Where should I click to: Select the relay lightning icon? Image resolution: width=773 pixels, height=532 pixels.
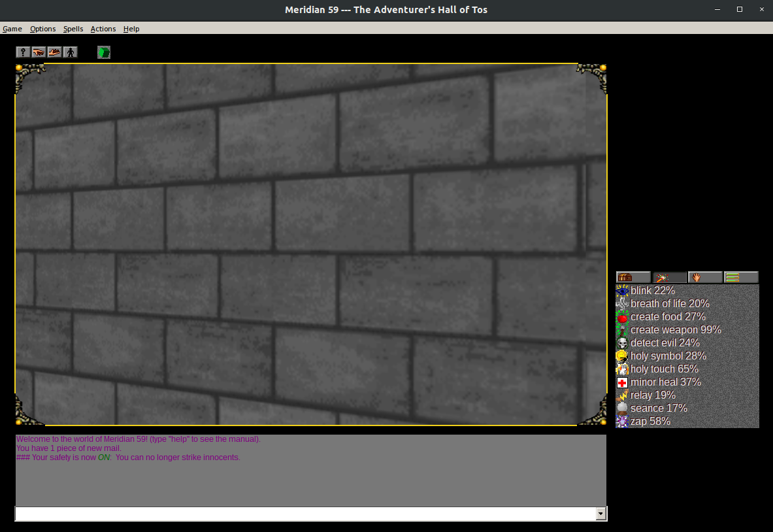tap(622, 395)
